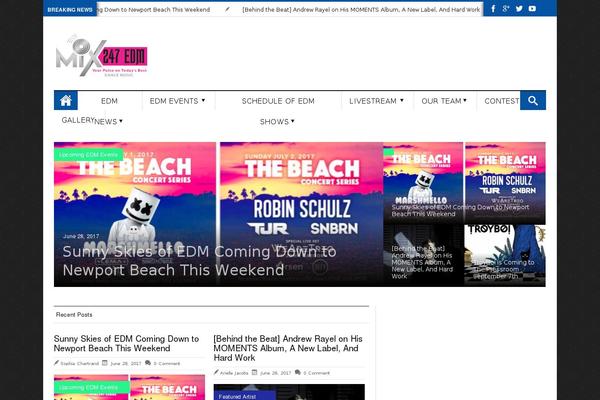Click the Upcoming EDM Events tag on slider
This screenshot has width=600, height=400.
88,155
